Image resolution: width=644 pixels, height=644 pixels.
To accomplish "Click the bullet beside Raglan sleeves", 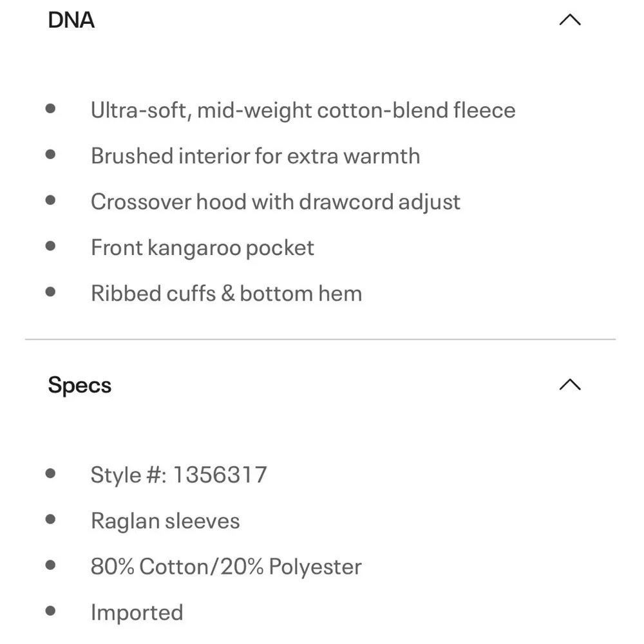I will (x=50, y=520).
